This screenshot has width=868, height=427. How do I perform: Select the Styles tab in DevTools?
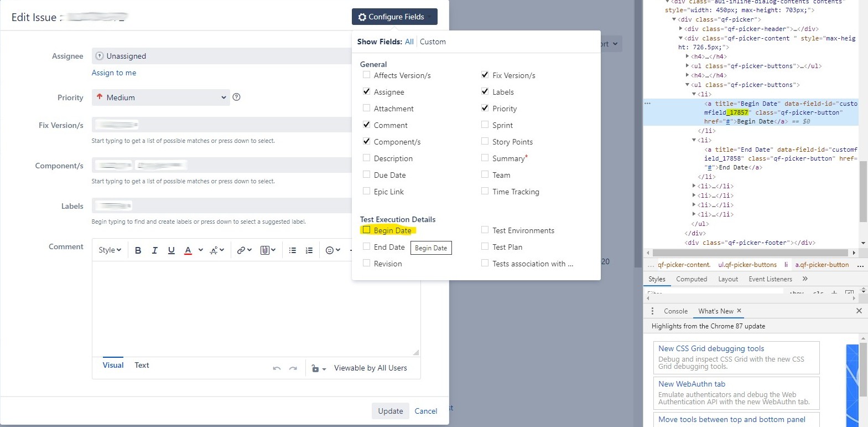(657, 279)
